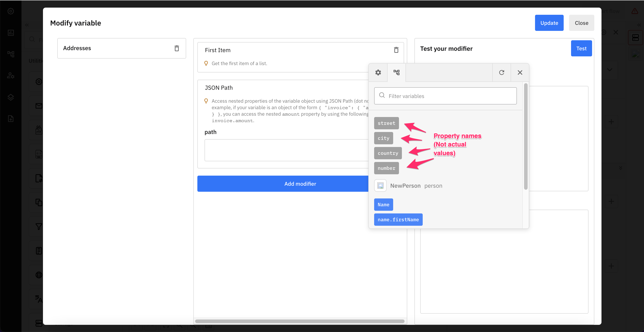Remove the First Item modifier
Viewport: 644px width, 332px height.
[396, 50]
